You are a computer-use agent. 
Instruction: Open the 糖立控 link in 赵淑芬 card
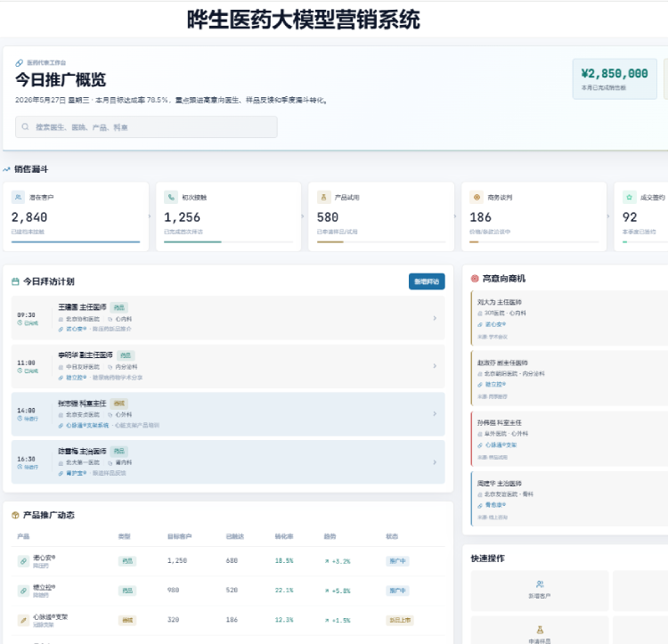click(495, 384)
